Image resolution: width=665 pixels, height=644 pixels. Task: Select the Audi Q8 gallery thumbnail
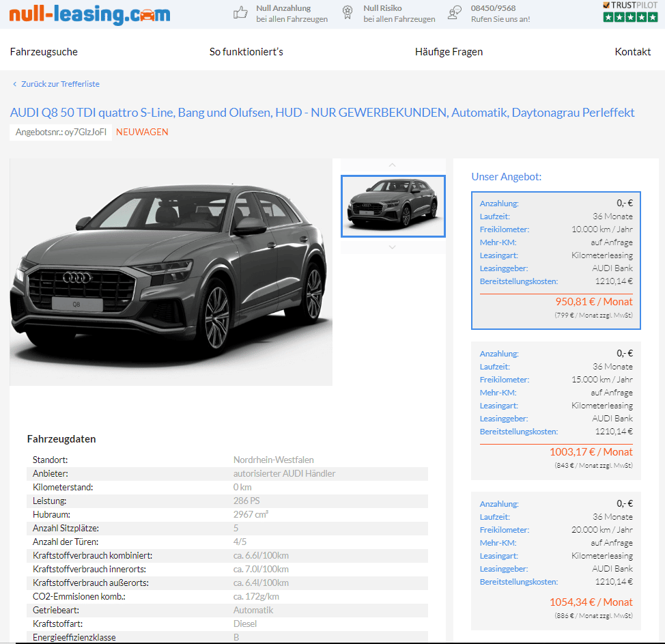coord(393,206)
